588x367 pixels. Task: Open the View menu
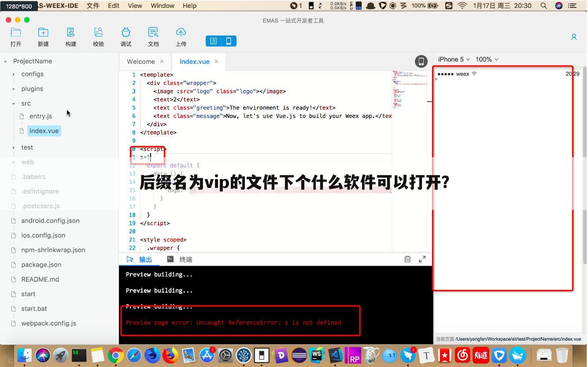coord(135,6)
